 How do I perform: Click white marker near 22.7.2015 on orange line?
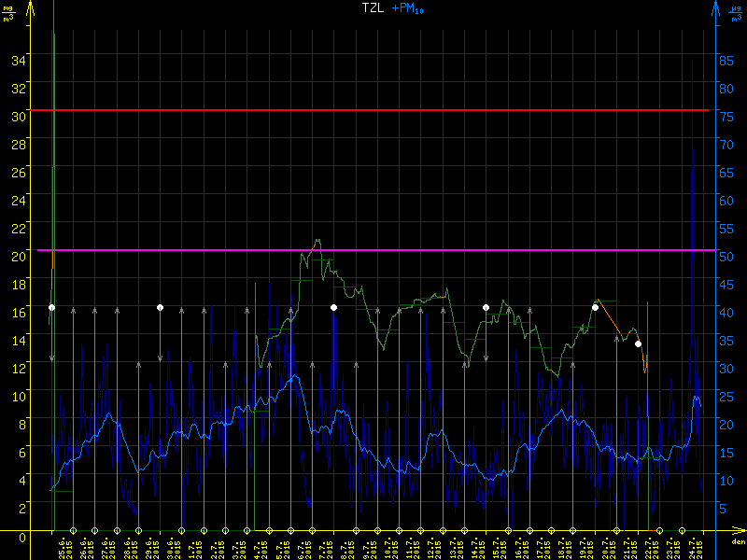coord(638,343)
